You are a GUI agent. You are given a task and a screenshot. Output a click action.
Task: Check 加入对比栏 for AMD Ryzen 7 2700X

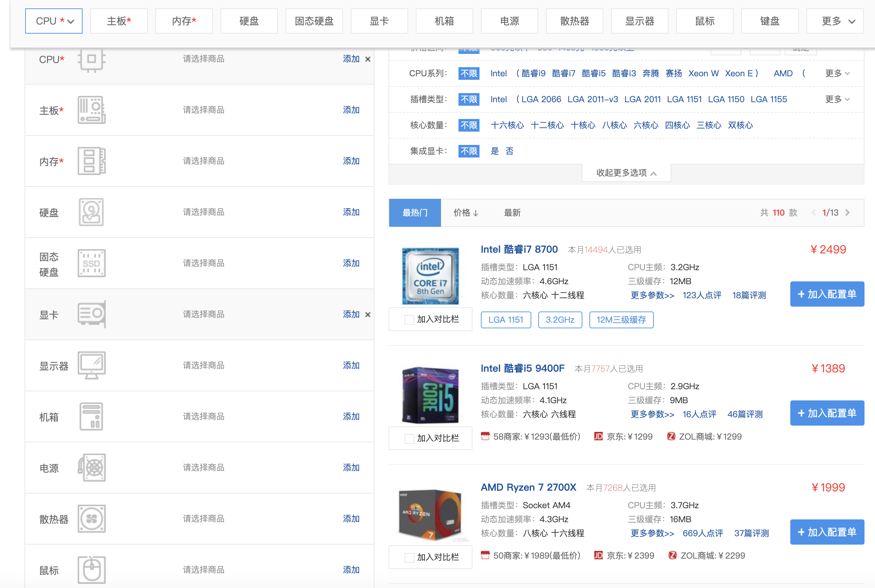click(x=409, y=557)
